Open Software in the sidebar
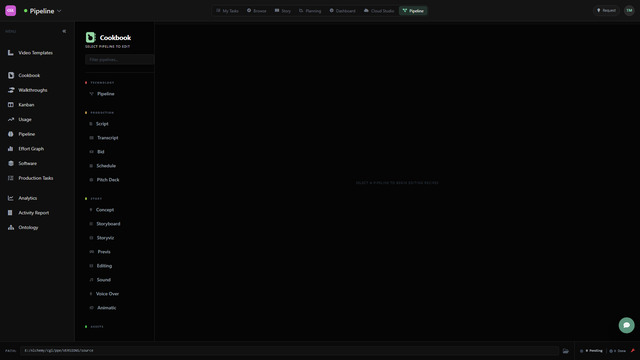640x360 pixels. (x=22, y=164)
